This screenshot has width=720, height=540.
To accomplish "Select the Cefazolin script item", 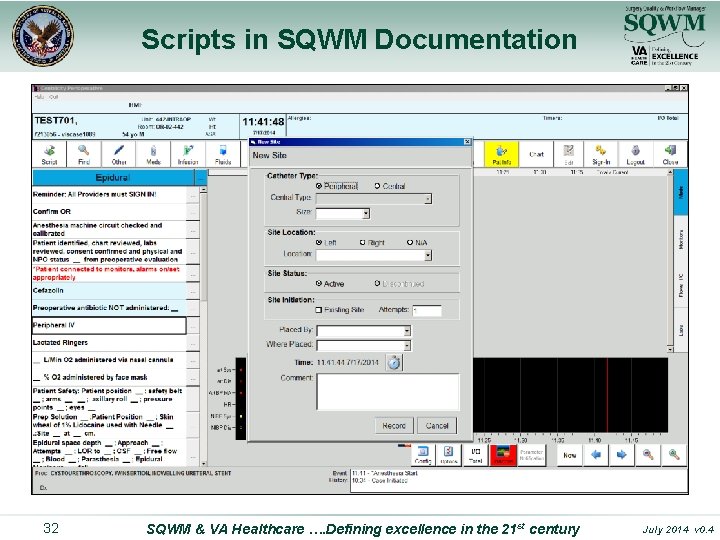I will click(x=109, y=291).
